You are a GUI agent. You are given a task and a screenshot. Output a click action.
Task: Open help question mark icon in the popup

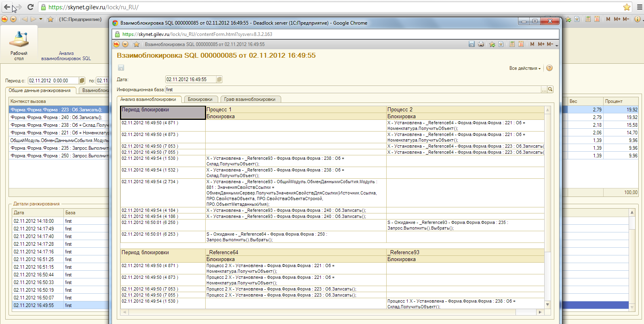[549, 68]
